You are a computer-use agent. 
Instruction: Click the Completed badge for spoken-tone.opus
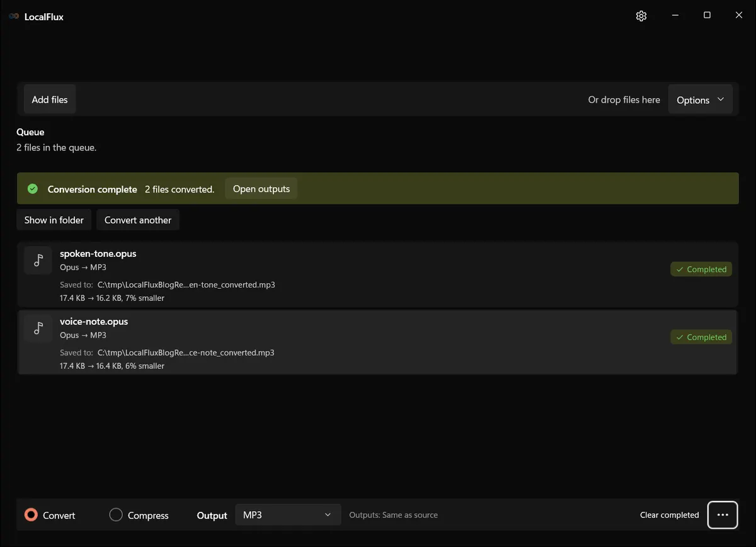[x=701, y=269]
